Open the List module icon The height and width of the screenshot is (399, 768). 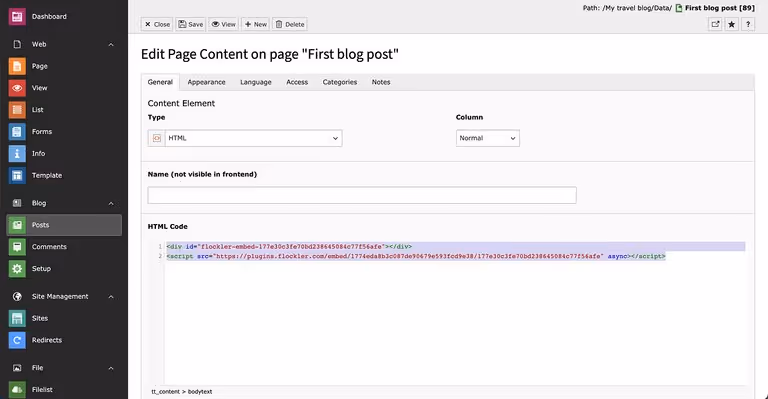[17, 110]
